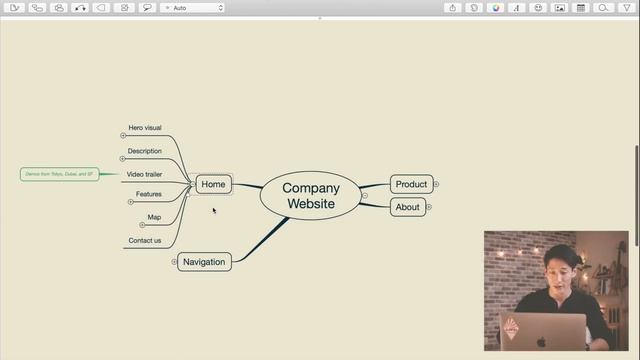
Task: Select the About node
Action: 408,207
